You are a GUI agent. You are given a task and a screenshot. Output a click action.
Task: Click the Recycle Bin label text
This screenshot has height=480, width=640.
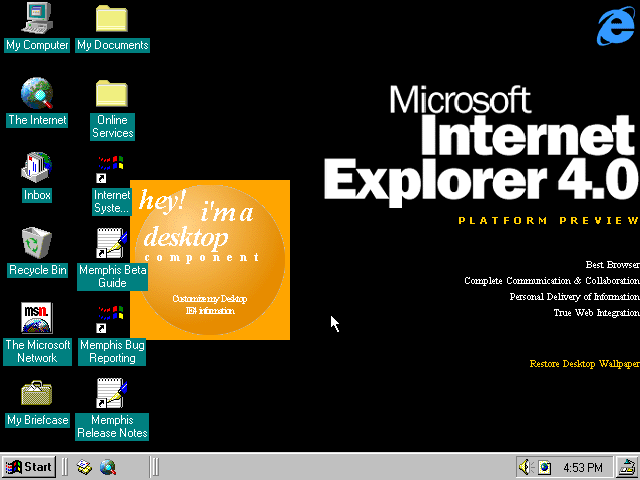click(x=38, y=270)
